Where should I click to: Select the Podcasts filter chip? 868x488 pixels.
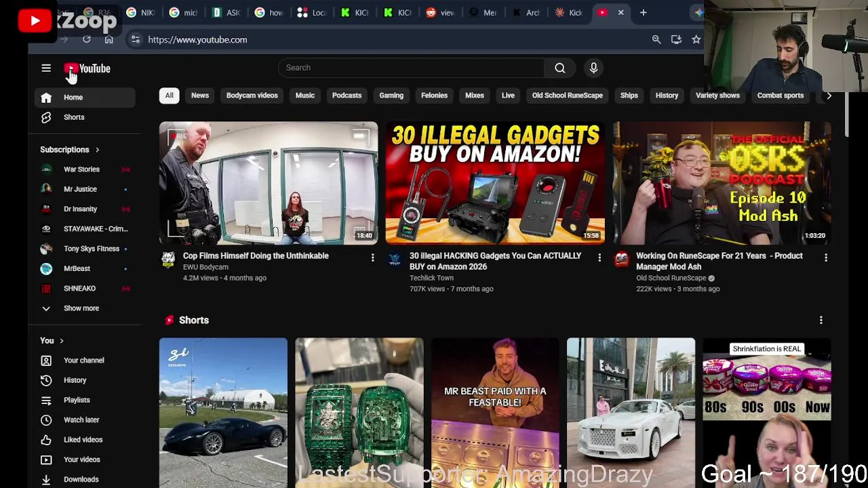(347, 96)
